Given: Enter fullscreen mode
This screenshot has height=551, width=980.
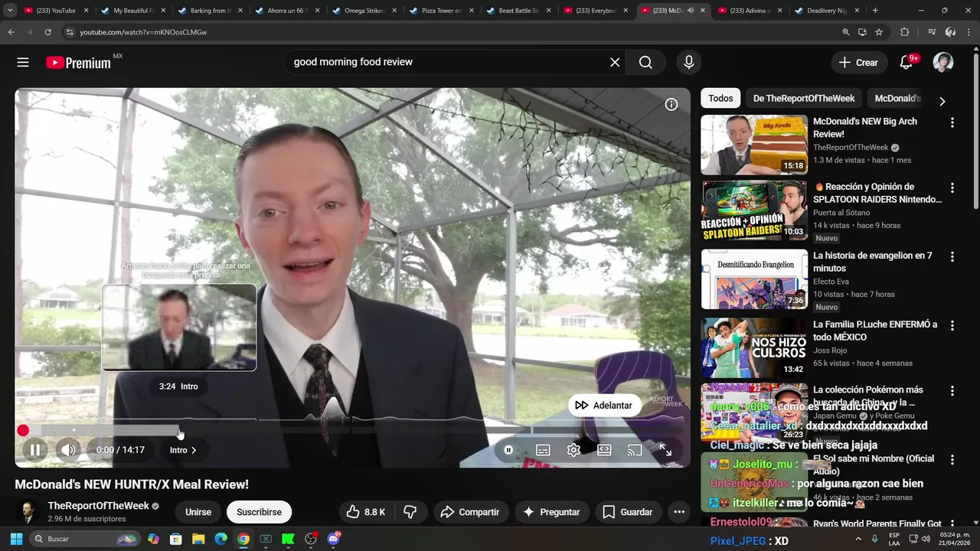Looking at the screenshot, I should click(665, 450).
